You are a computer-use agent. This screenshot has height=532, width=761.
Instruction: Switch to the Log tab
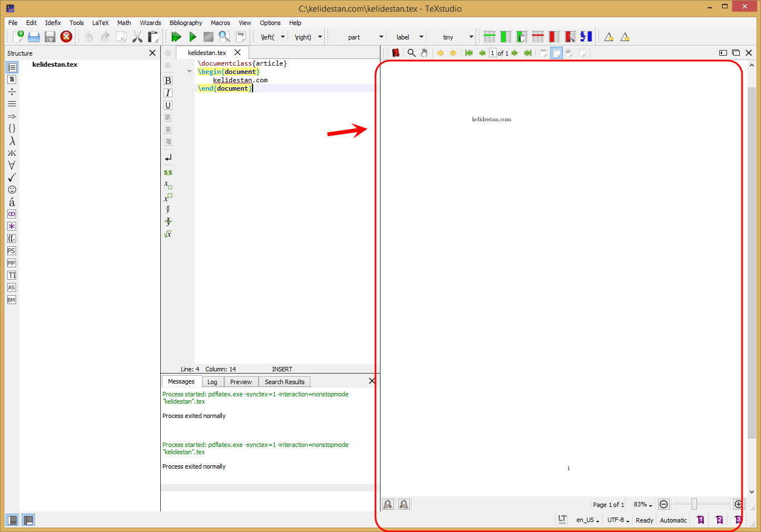tap(213, 382)
